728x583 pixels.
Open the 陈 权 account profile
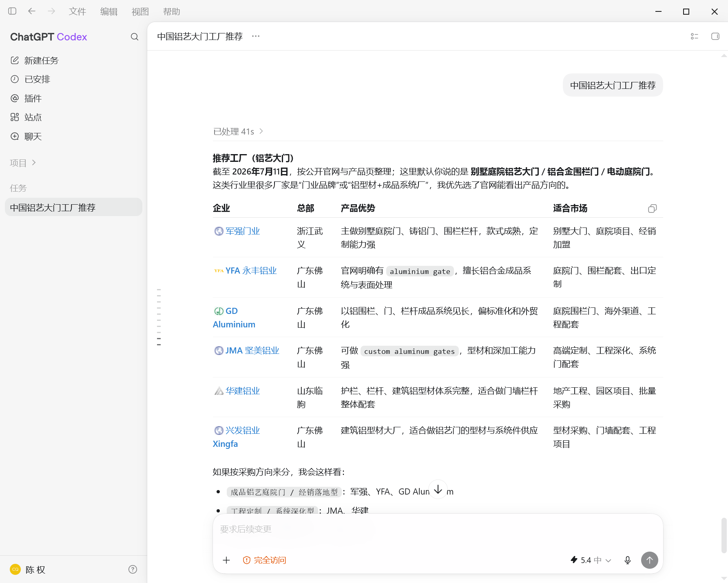(x=28, y=570)
